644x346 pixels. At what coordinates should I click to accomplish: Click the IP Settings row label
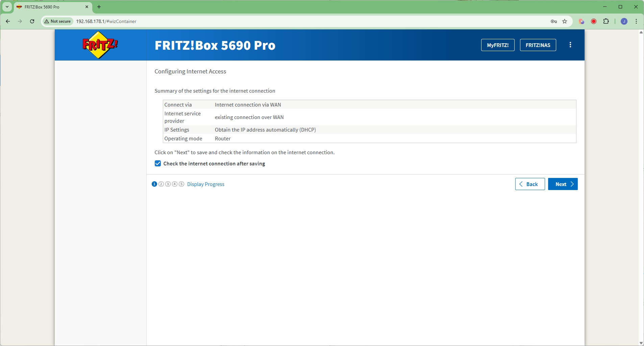point(177,130)
